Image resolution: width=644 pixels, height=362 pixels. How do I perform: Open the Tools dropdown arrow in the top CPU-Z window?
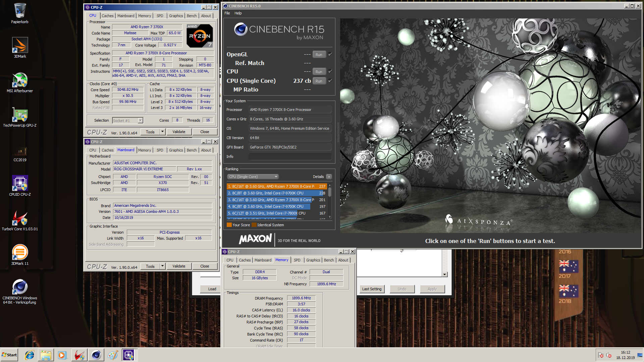pyautogui.click(x=163, y=132)
